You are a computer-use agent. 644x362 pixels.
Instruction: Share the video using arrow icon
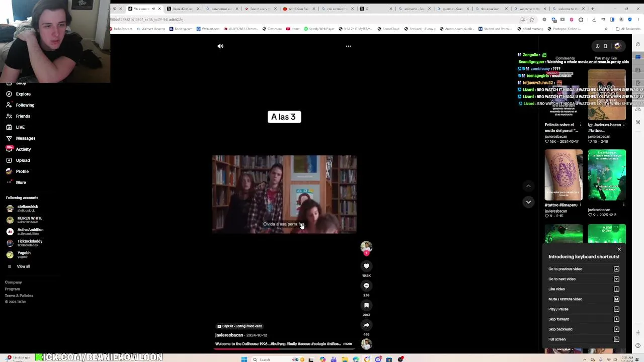[366, 325]
